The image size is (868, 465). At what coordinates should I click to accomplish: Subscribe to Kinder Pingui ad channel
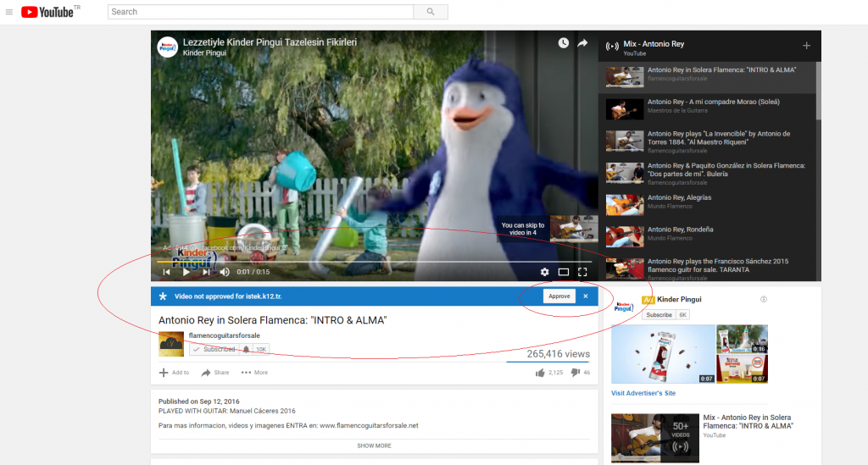point(659,314)
